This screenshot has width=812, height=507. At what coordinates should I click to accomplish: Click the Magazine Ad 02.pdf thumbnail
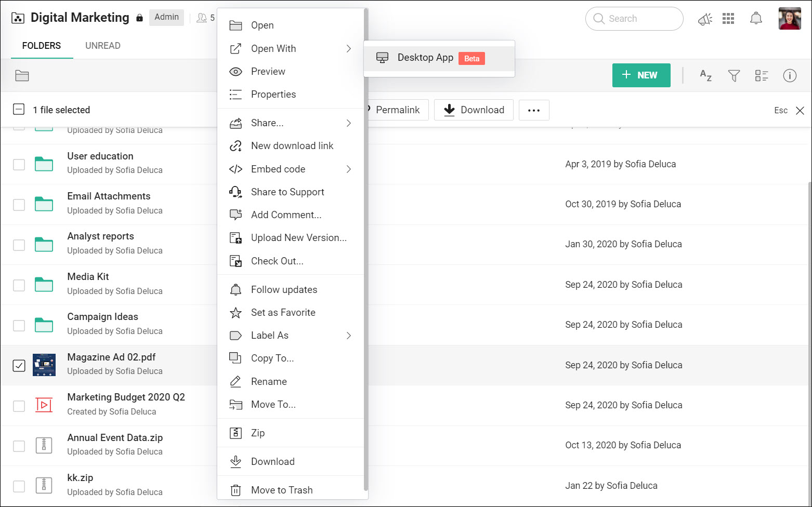click(x=44, y=365)
